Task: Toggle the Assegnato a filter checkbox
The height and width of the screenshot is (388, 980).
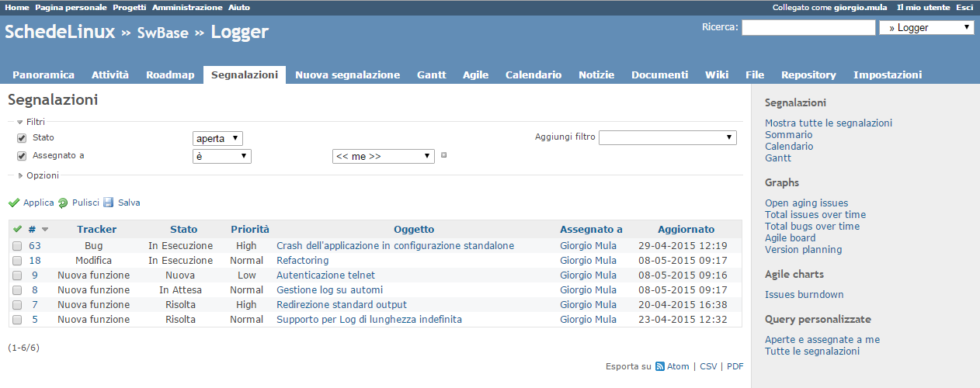Action: 22,156
